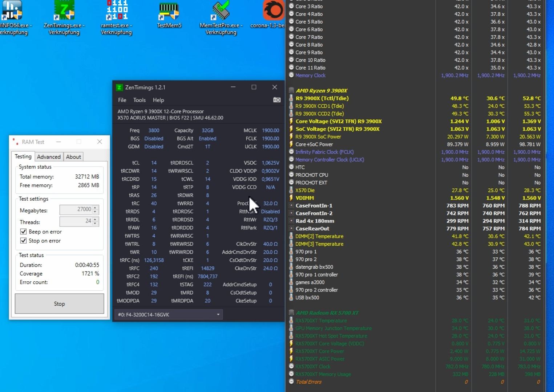
Task: Switch to the Testing tab in RAM Test
Action: click(23, 156)
